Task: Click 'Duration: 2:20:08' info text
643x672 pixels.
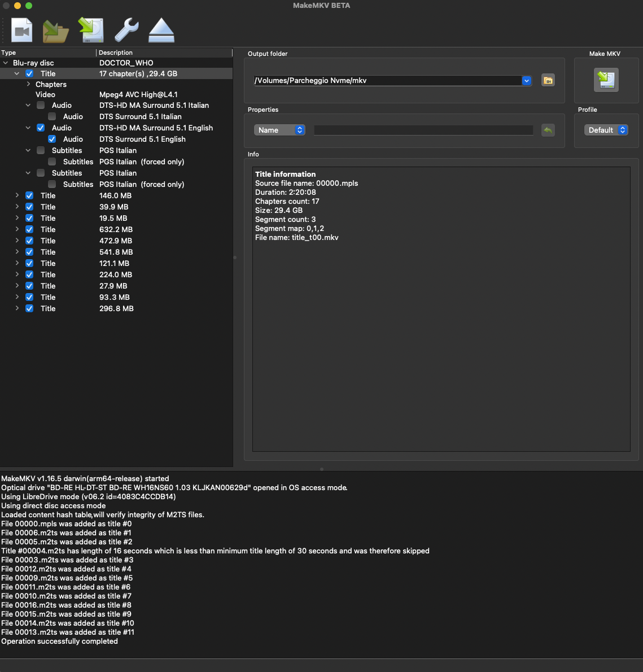Action: (x=286, y=193)
